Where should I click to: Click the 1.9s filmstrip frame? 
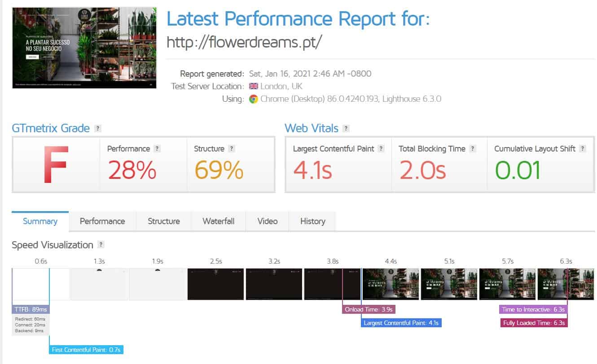pos(158,284)
